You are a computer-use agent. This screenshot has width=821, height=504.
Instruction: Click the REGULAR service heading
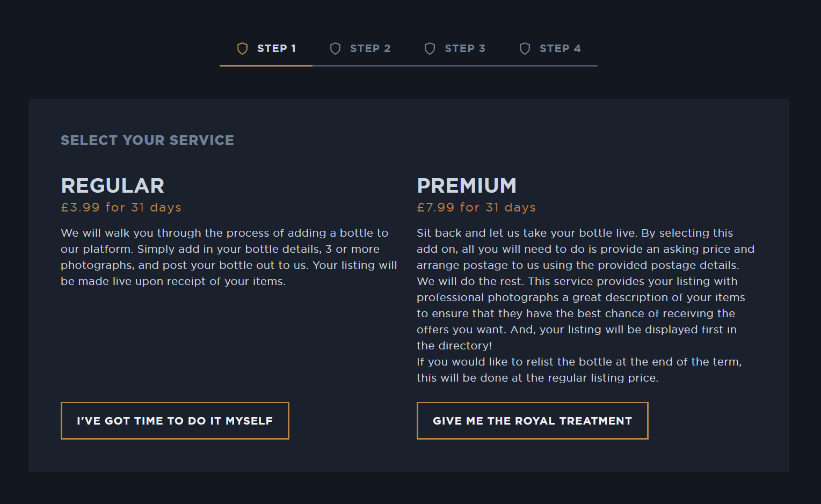tap(113, 186)
